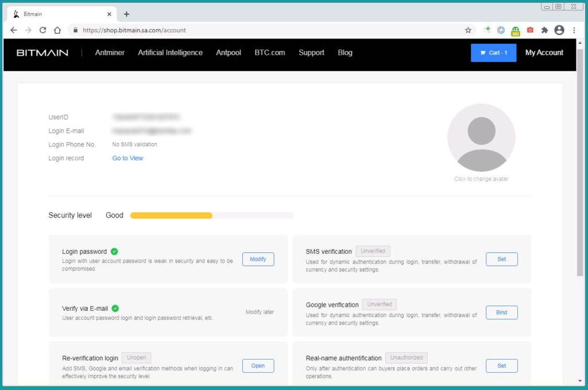Click Go to View login record
The height and width of the screenshot is (390, 588).
click(127, 159)
